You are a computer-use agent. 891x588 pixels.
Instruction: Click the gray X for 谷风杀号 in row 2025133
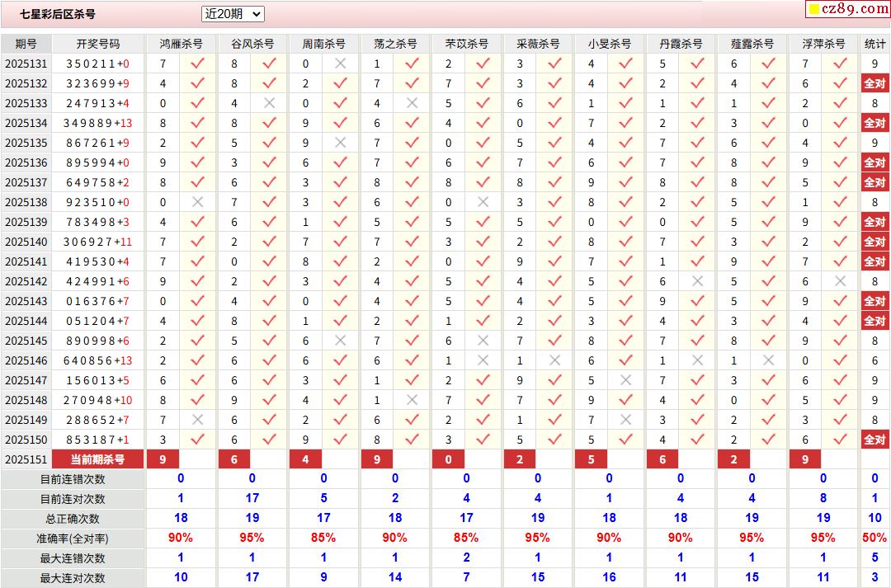269,103
